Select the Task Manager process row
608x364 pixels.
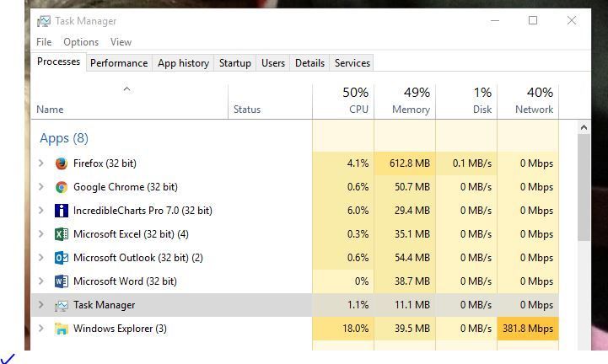(x=294, y=305)
